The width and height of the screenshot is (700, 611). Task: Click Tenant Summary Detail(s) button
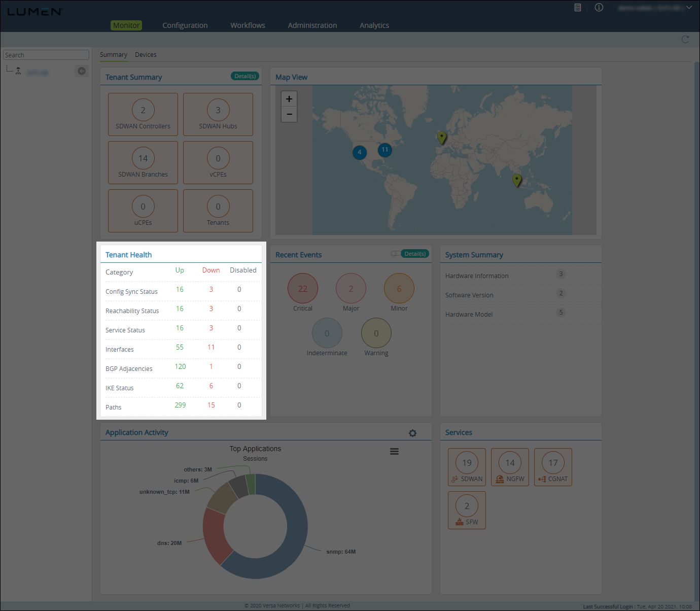[x=245, y=76]
